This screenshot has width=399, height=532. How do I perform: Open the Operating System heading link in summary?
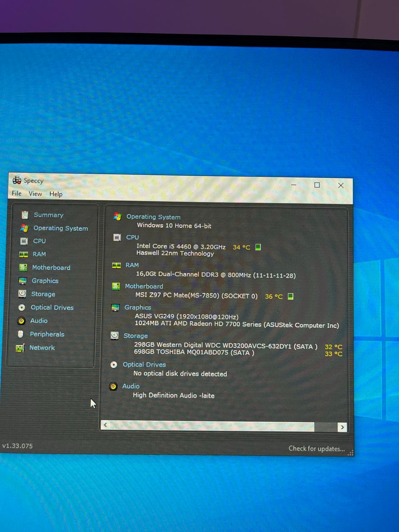[x=153, y=217]
